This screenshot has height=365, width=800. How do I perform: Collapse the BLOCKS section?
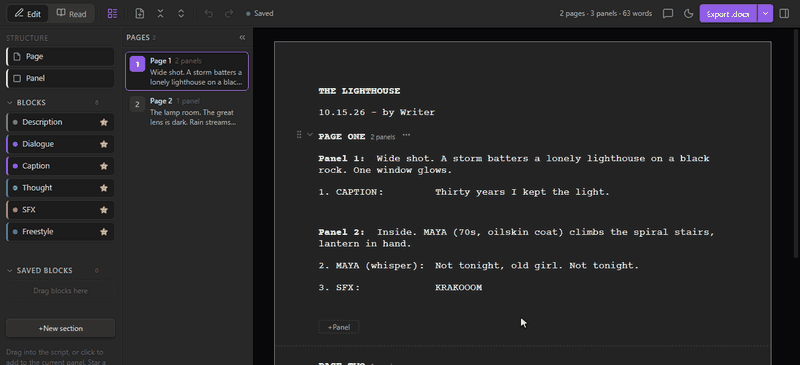pos(10,103)
